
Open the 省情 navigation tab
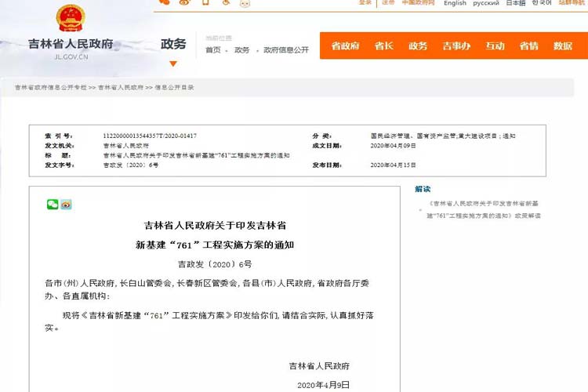click(528, 45)
